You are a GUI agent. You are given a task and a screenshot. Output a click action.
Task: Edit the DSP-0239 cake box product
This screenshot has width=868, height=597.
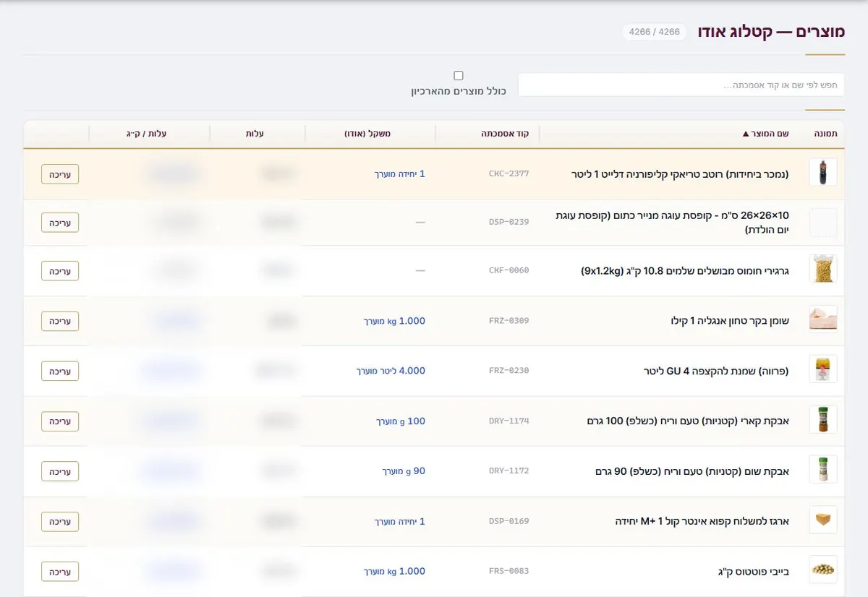coord(60,223)
